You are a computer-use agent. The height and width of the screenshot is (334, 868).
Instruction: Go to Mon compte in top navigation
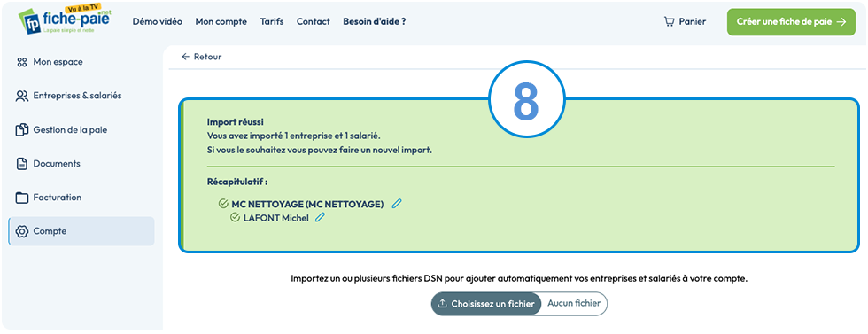pyautogui.click(x=221, y=21)
